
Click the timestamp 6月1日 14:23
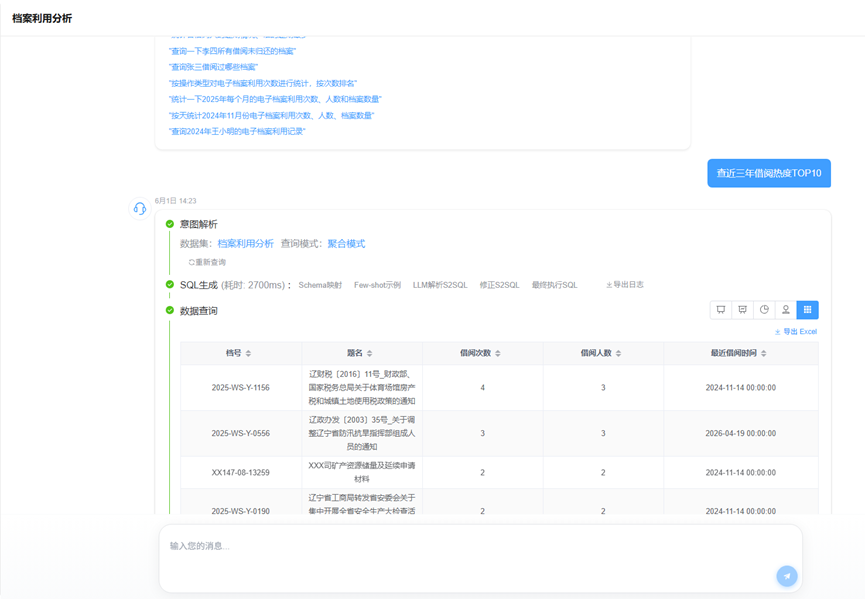(175, 201)
